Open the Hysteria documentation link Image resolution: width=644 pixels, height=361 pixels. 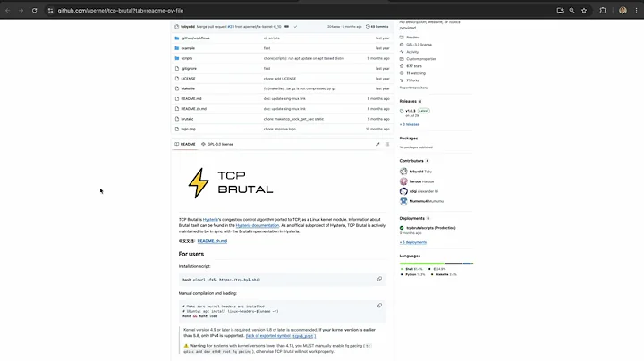pyautogui.click(x=258, y=225)
